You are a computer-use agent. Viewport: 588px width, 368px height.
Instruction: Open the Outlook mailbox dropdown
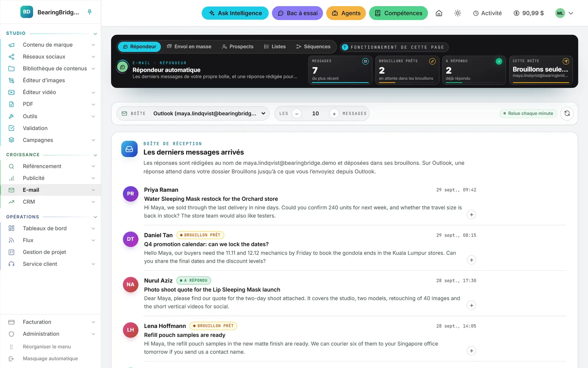(x=193, y=113)
